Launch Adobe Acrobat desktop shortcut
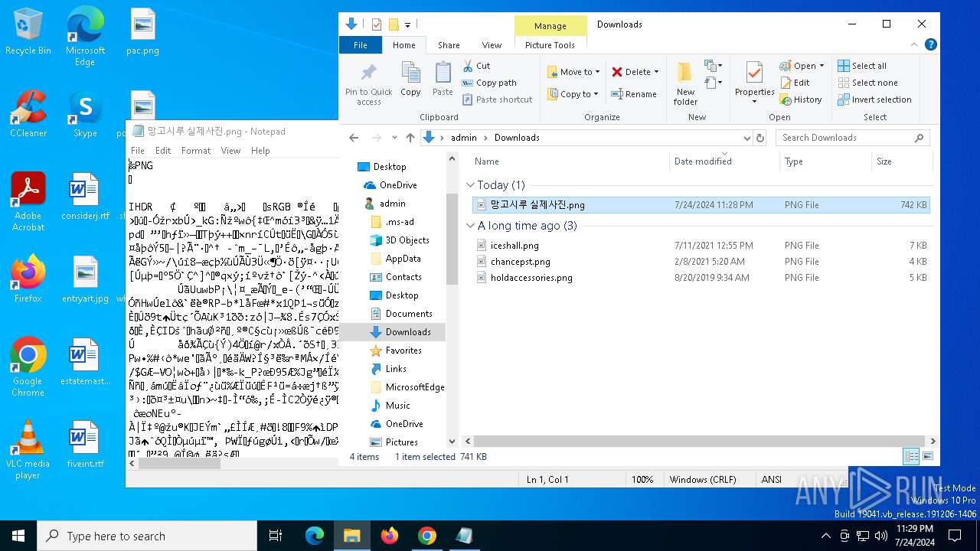The image size is (980, 551). click(28, 202)
